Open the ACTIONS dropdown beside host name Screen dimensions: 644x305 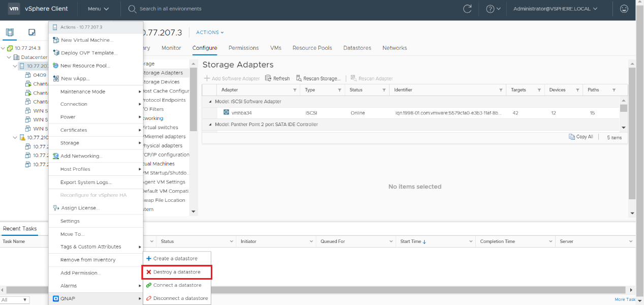coord(210,33)
